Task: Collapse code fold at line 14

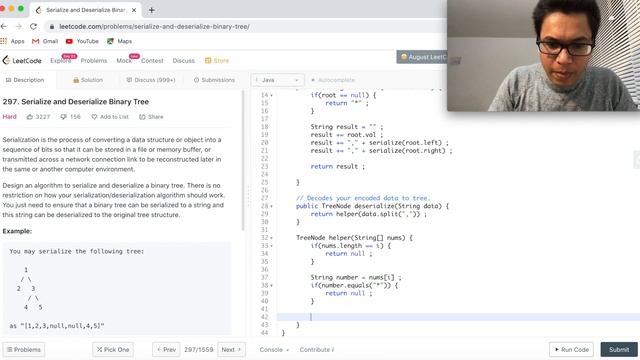Action: (x=272, y=95)
